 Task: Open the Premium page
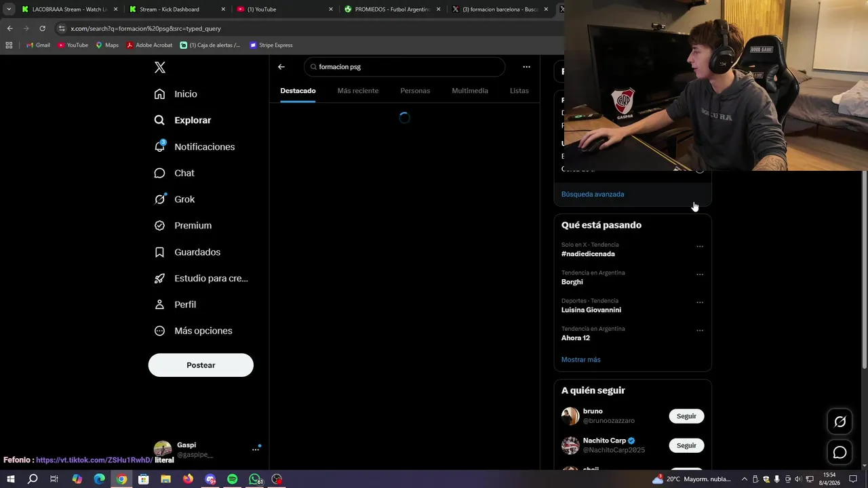[x=182, y=226]
